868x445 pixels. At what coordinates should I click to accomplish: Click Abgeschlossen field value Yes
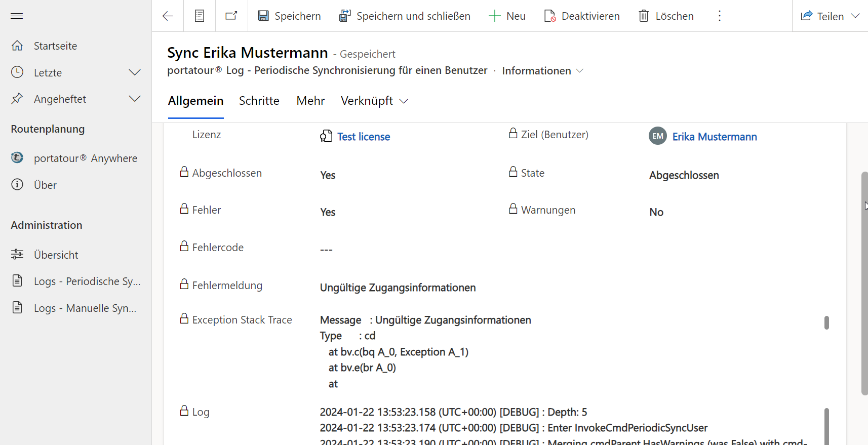pos(328,175)
